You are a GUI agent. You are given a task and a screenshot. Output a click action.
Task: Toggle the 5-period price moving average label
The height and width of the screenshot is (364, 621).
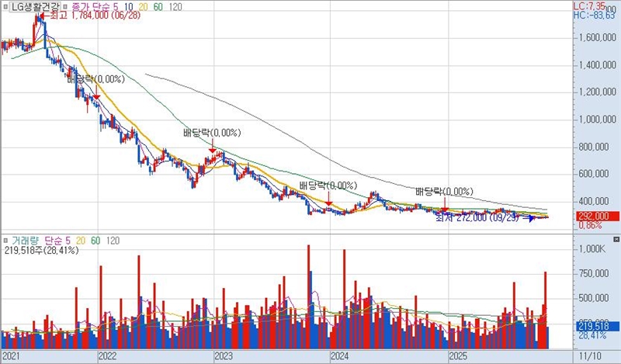(x=116, y=6)
